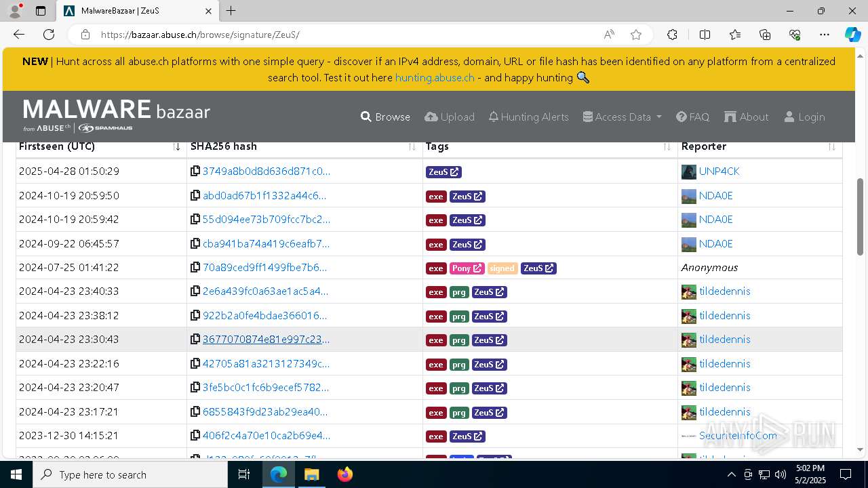Open Firefox from the taskbar
Viewport: 868px width, 488px height.
(345, 474)
